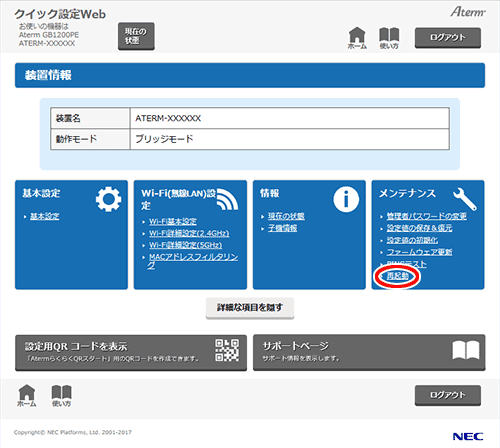Open the Wi-Fi詳細設定(5GHz) link

185,245
